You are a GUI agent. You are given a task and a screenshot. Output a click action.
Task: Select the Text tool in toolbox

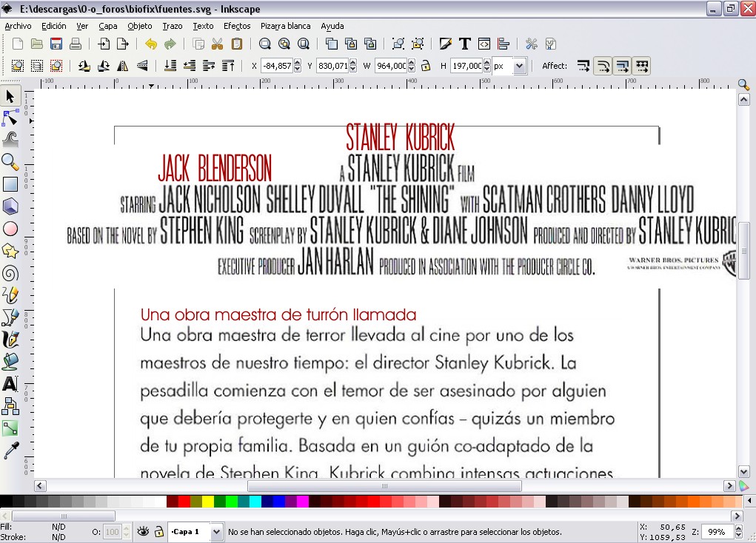(x=10, y=384)
